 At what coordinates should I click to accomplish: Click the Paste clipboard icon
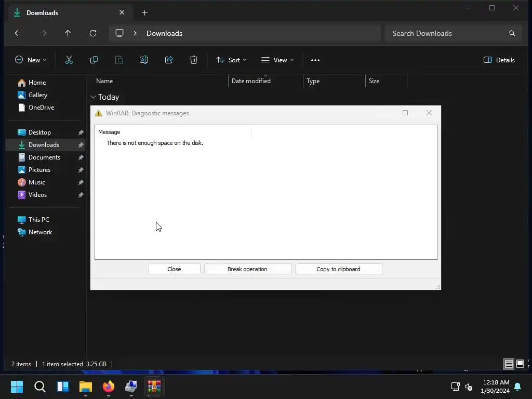(x=119, y=60)
